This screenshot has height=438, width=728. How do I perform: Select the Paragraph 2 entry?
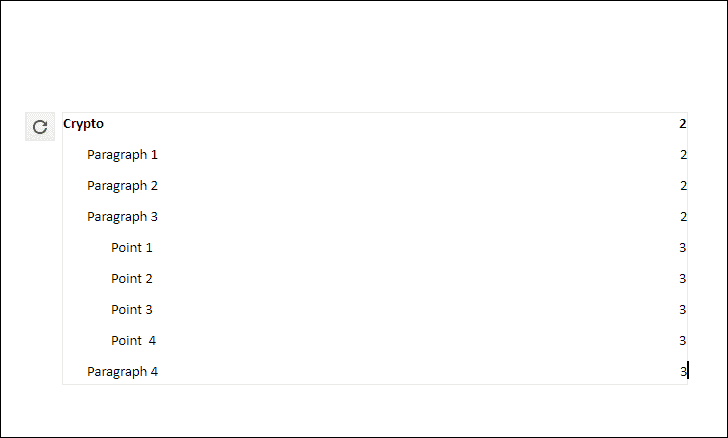[x=123, y=186]
